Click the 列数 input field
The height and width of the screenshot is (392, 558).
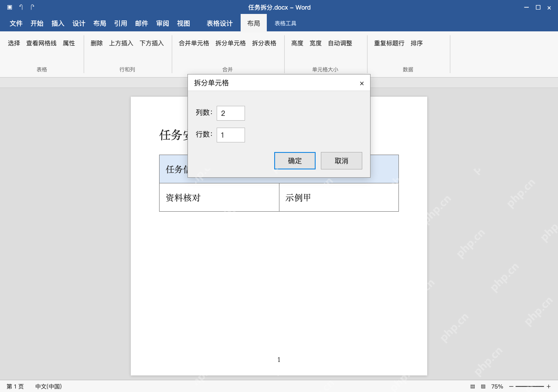pos(231,113)
